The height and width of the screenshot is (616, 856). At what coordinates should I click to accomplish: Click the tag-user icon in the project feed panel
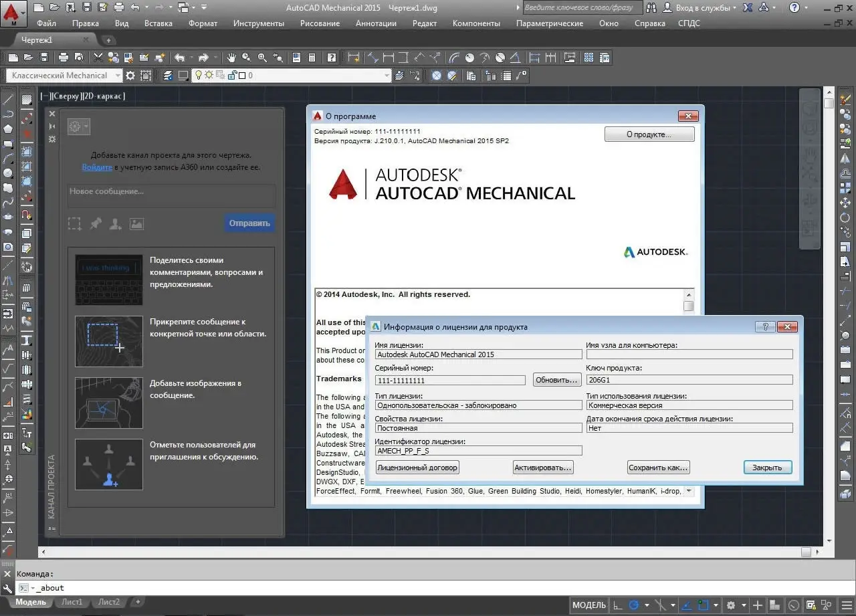(116, 224)
